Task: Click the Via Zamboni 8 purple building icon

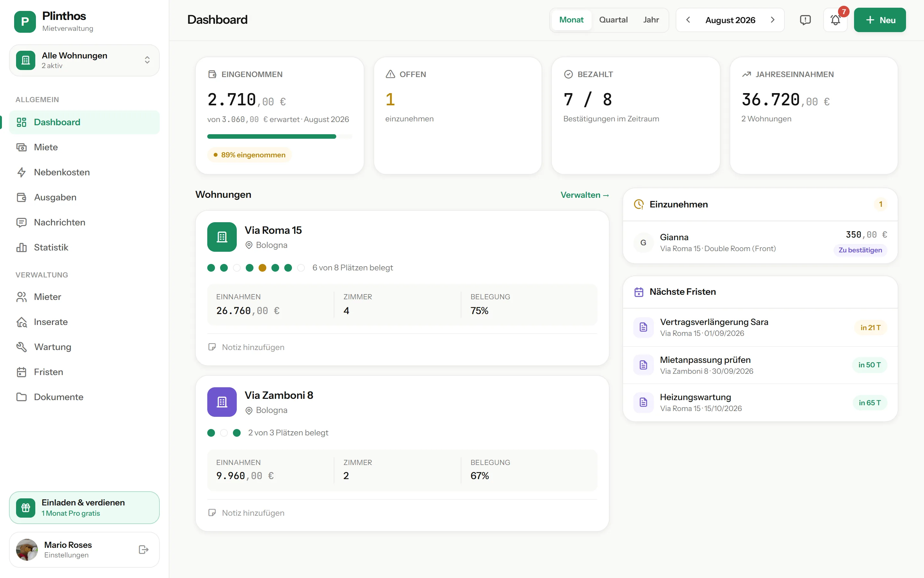Action: 222,402
